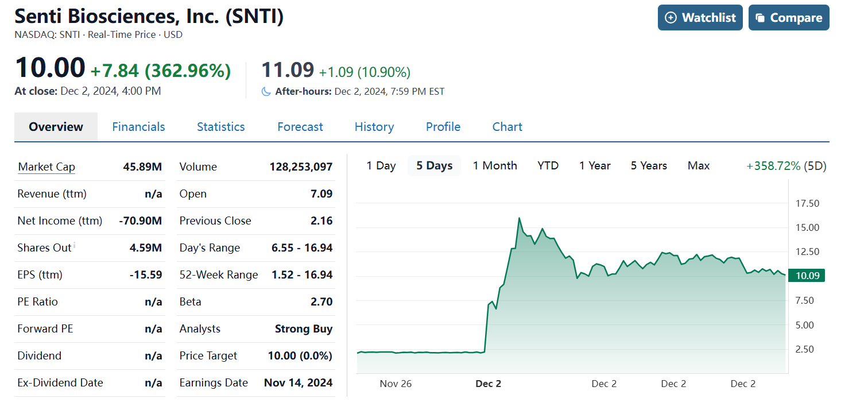Click the after-hours moon icon
The height and width of the screenshot is (410, 868).
266,91
